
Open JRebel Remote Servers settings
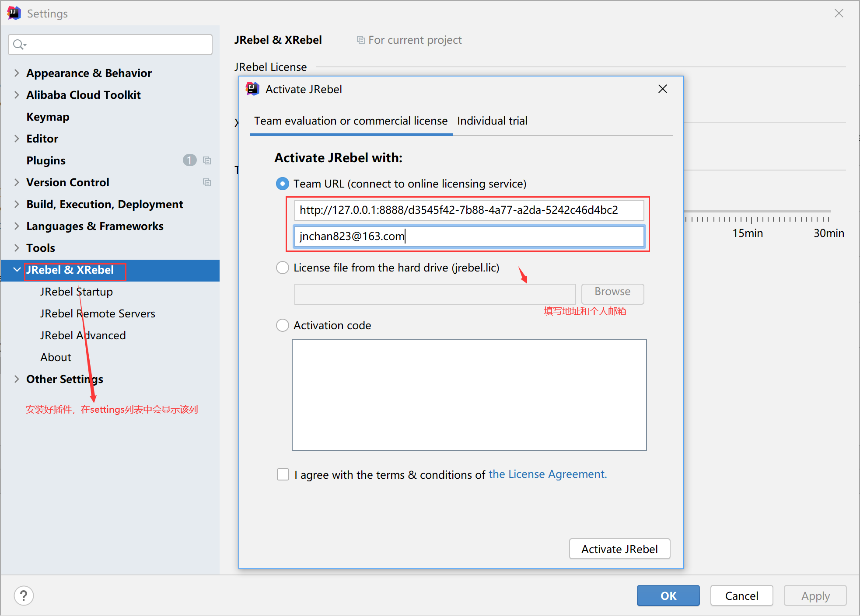[x=98, y=313]
